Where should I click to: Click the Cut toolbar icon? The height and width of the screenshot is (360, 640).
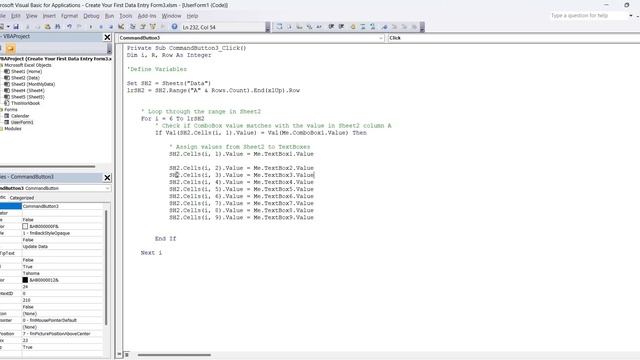coord(27,27)
